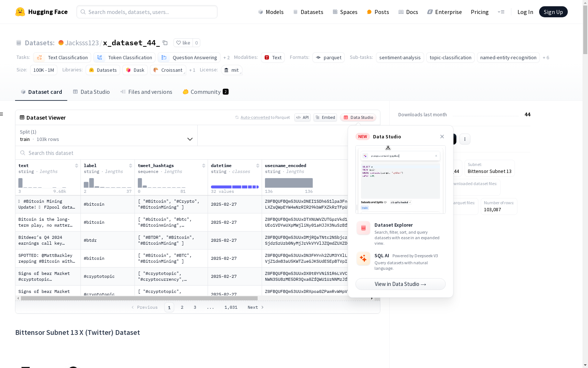Click the sentiment-analysis sub-task tag
This screenshot has width=588, height=368.
pos(400,57)
